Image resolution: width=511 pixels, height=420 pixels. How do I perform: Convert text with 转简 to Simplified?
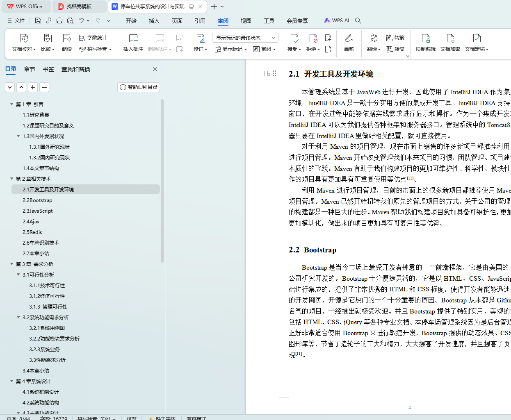(395, 49)
